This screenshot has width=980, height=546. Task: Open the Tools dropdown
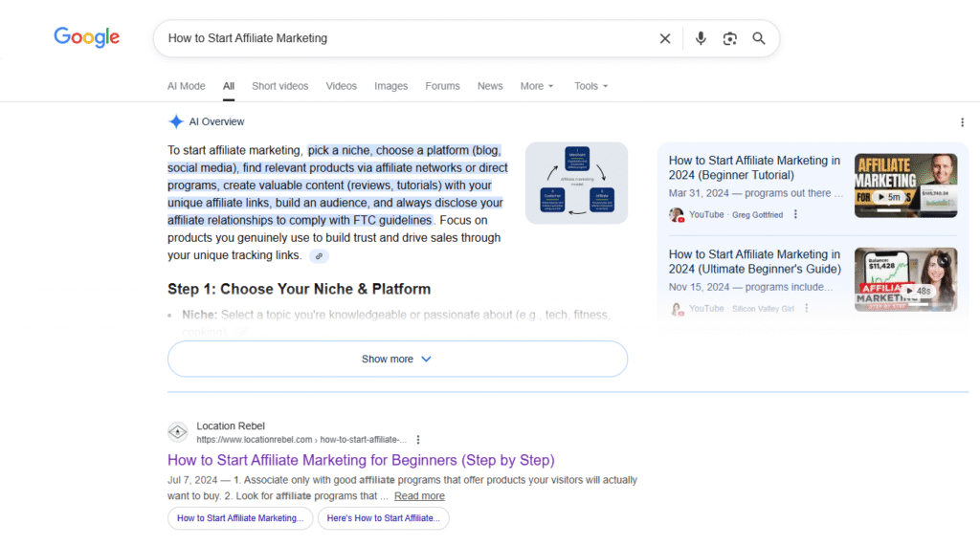tap(590, 86)
